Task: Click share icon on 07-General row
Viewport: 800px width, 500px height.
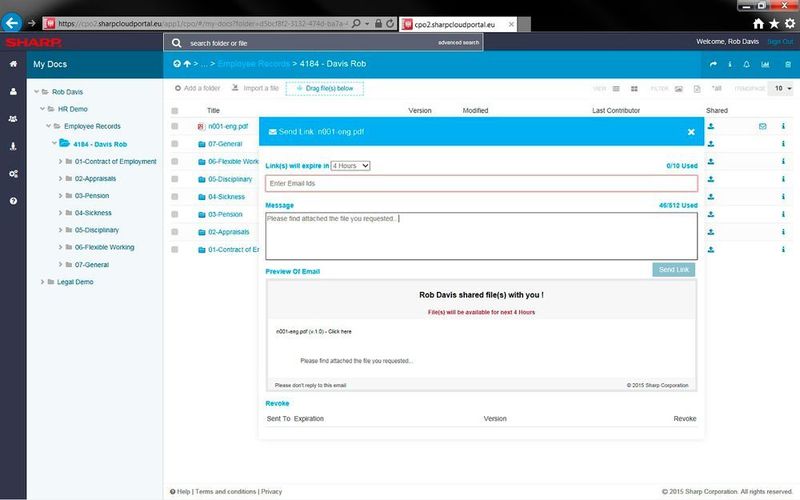Action: [711, 144]
